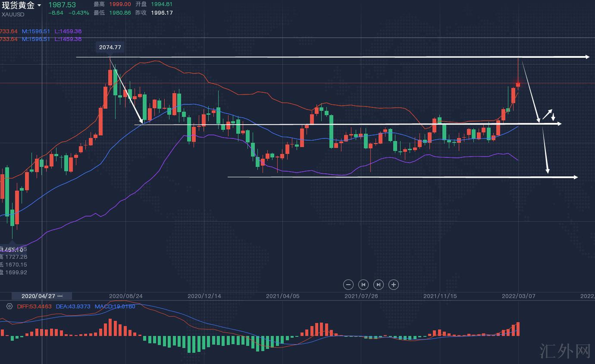Click the 2021/04/05 date on time axis
Viewport: 595px width, 364px height.
pyautogui.click(x=282, y=296)
